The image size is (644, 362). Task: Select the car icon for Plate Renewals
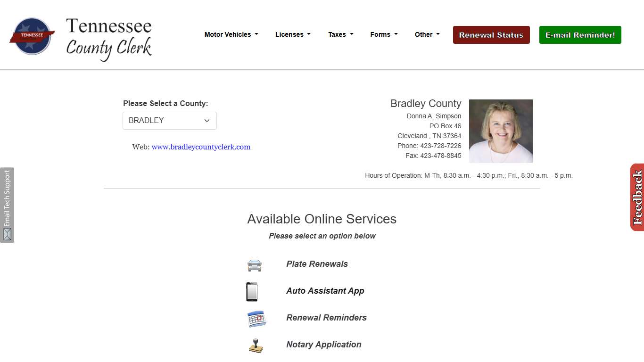255,265
